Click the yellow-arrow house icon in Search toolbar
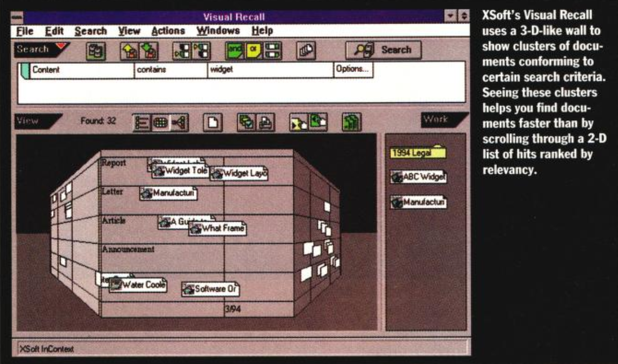 point(129,50)
